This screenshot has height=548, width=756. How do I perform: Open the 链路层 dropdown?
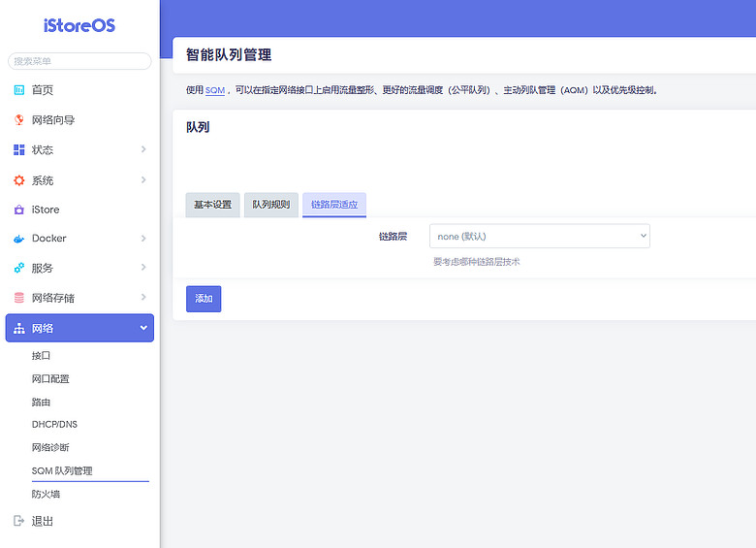click(540, 237)
